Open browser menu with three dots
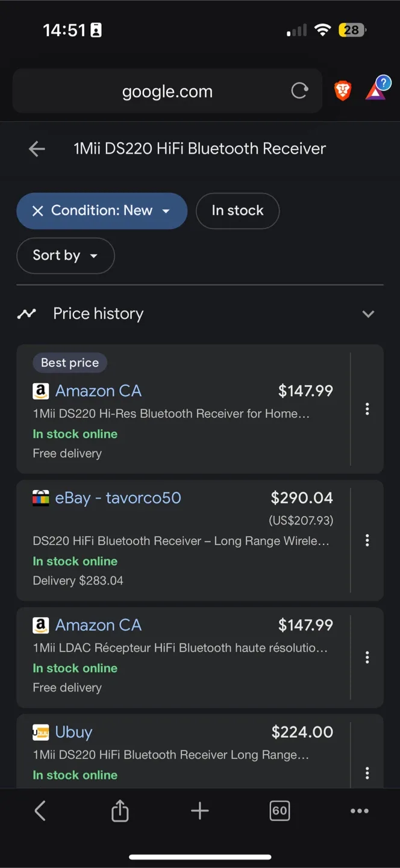This screenshot has width=400, height=868. pyautogui.click(x=360, y=811)
